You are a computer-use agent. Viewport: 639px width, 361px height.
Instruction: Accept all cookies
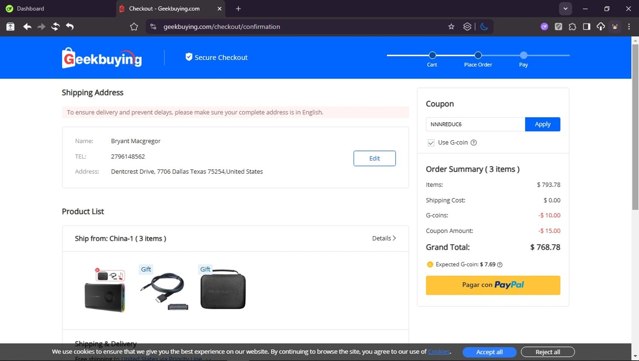(x=489, y=352)
